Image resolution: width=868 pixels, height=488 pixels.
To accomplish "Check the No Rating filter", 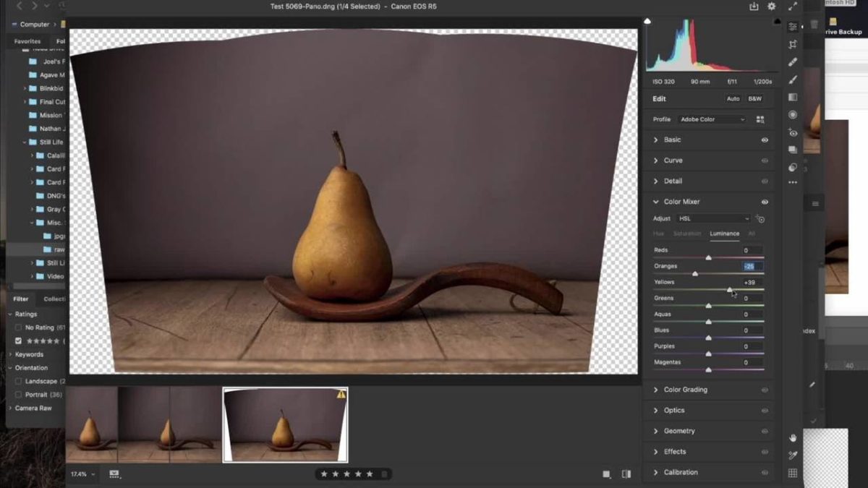I will tap(19, 328).
